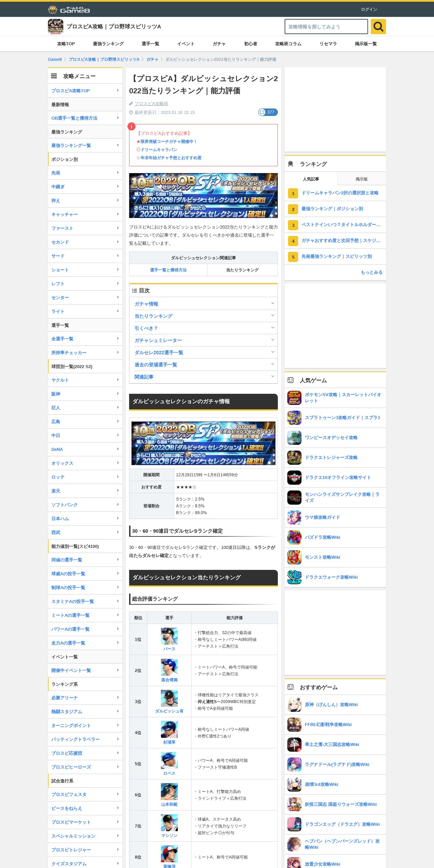The image size is (434, 868).
Task: Open 山本和範 player portrait
Action: click(x=169, y=792)
